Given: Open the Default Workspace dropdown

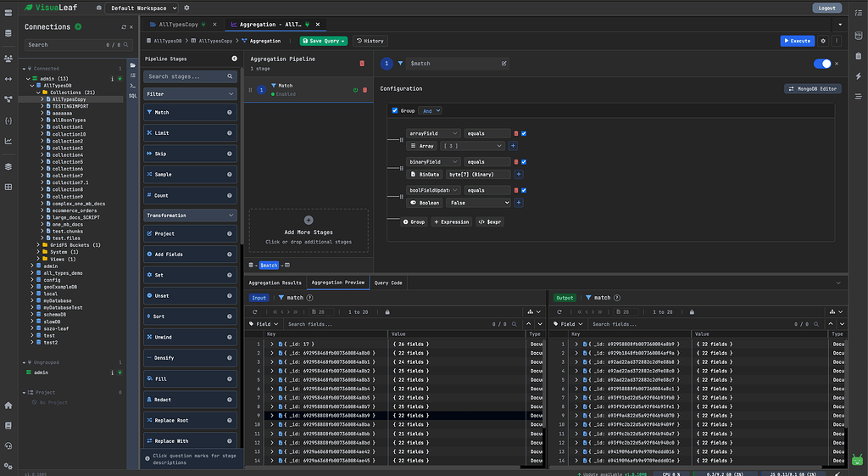Looking at the screenshot, I should click(142, 8).
